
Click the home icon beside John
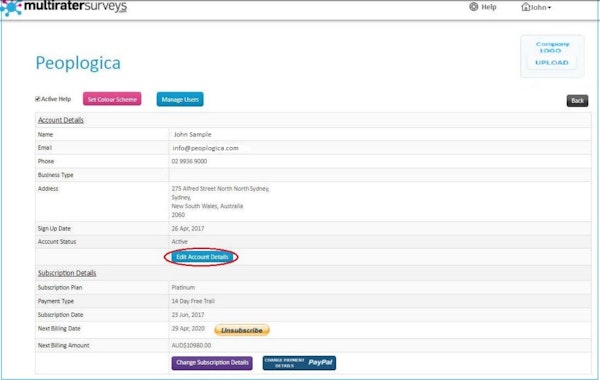(525, 7)
